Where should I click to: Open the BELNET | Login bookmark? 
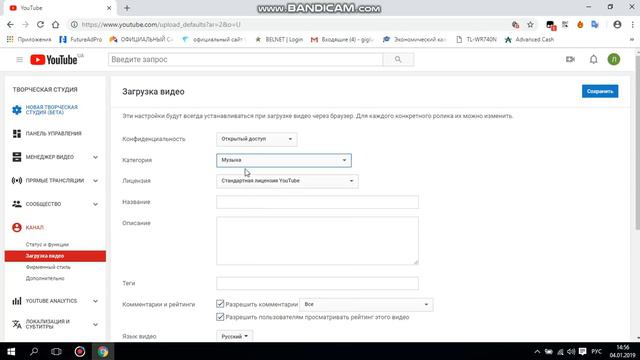(x=279, y=40)
